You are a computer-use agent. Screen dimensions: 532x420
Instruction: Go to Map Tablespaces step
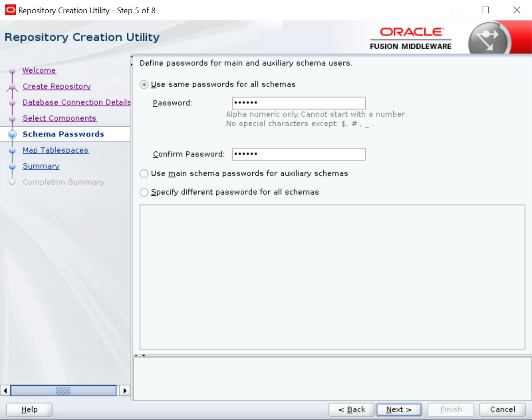[x=55, y=150]
